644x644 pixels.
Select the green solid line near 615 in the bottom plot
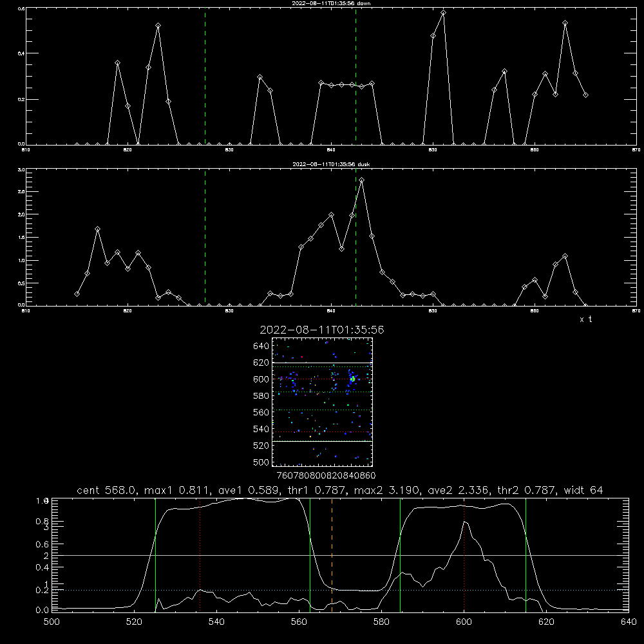click(x=526, y=554)
